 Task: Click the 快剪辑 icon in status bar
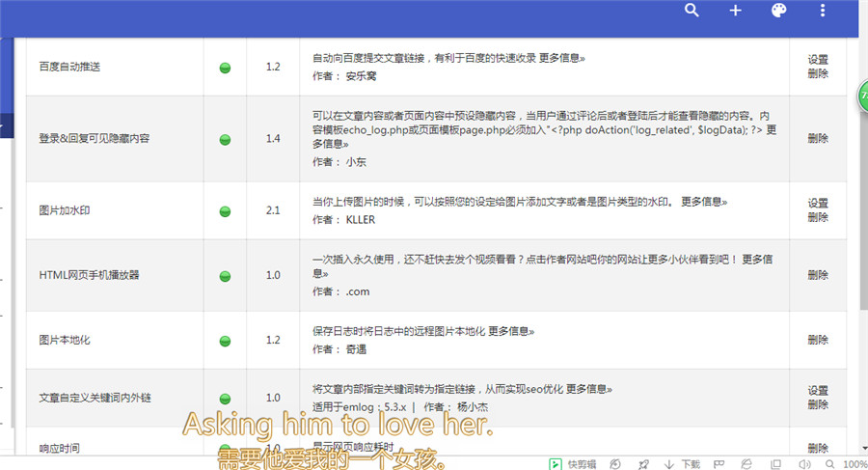point(556,464)
